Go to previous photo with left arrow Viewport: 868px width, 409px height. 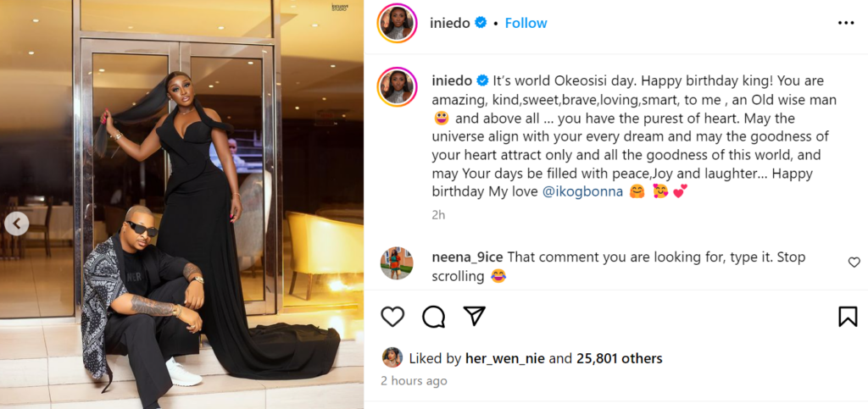pyautogui.click(x=16, y=224)
